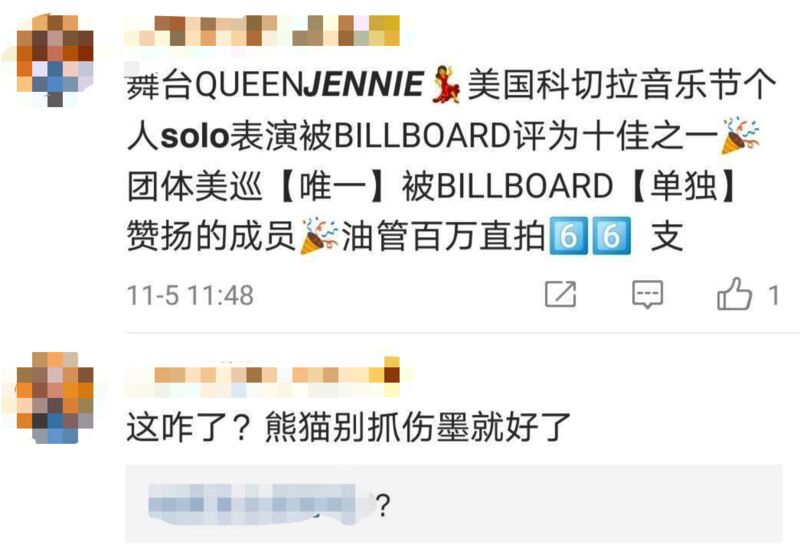Viewport: 800px width, 551px height.
Task: Open the gray nested reply box
Action: [454, 503]
